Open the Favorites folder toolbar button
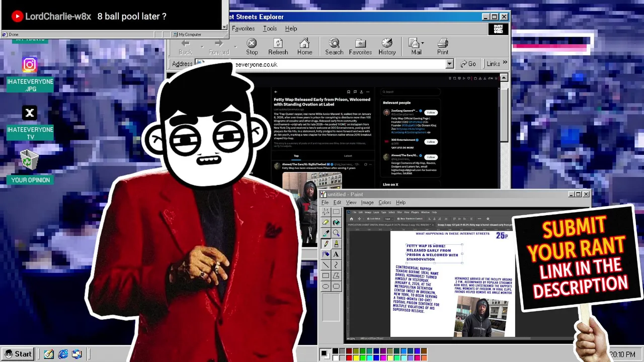 click(x=360, y=47)
